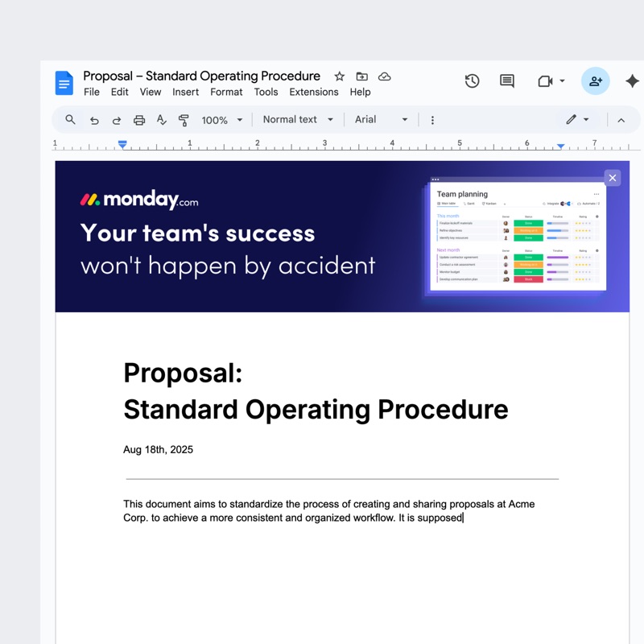This screenshot has width=644, height=644.
Task: Expand the editing mode dropdown arrow
Action: tap(586, 119)
